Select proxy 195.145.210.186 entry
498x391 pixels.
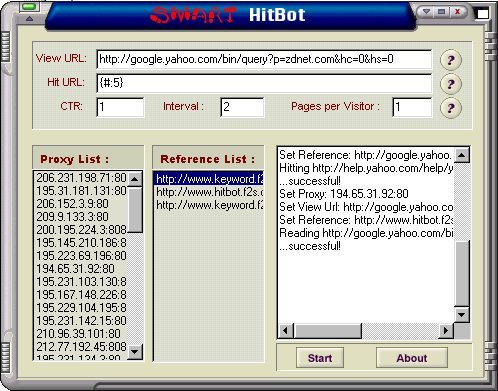tap(81, 243)
